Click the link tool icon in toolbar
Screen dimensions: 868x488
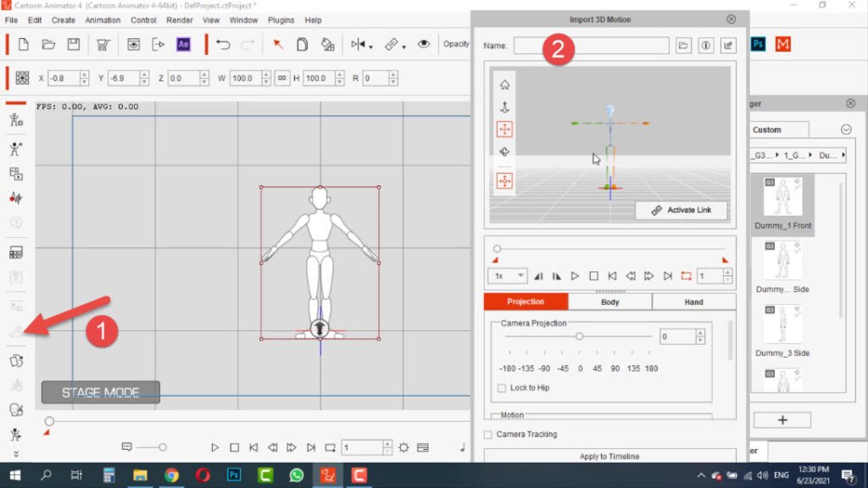click(392, 44)
